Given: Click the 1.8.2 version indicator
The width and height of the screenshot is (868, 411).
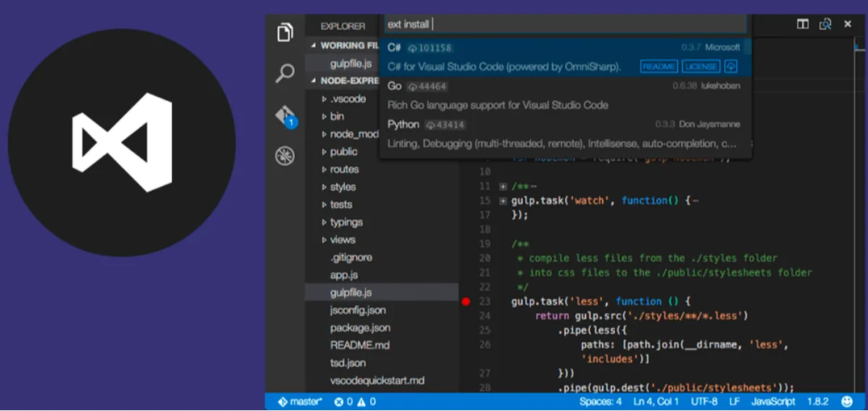Looking at the screenshot, I should (817, 402).
